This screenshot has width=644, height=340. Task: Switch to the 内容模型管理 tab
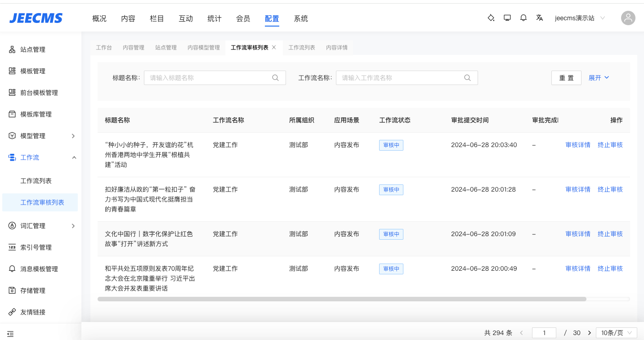204,48
